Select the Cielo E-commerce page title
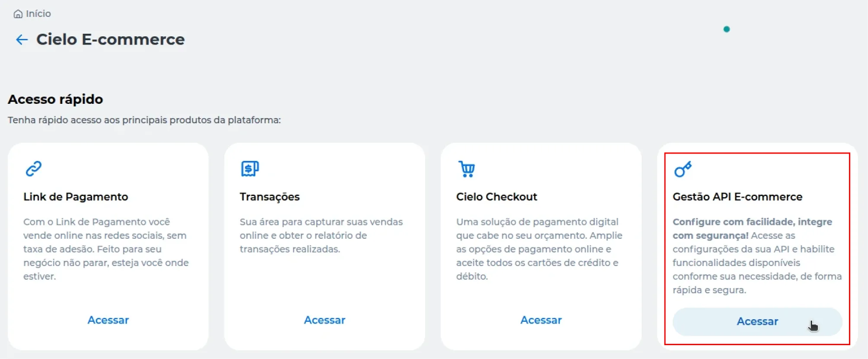This screenshot has width=868, height=359. [111, 40]
